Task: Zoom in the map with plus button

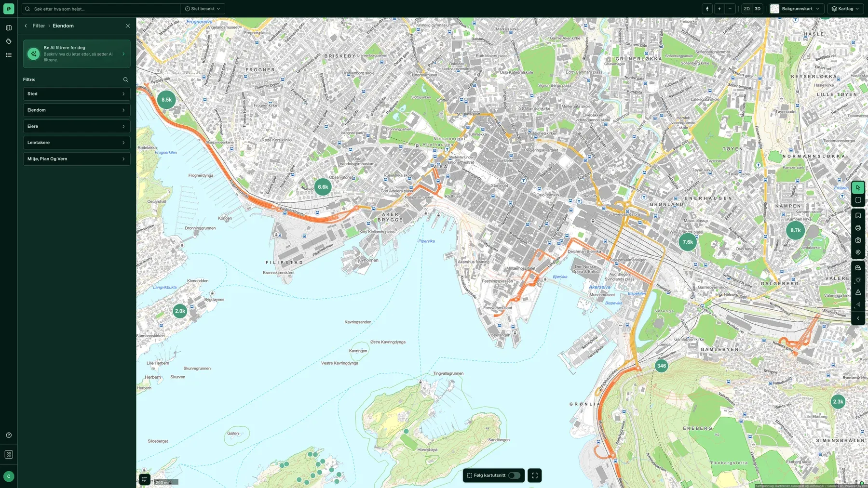Action: pos(719,9)
